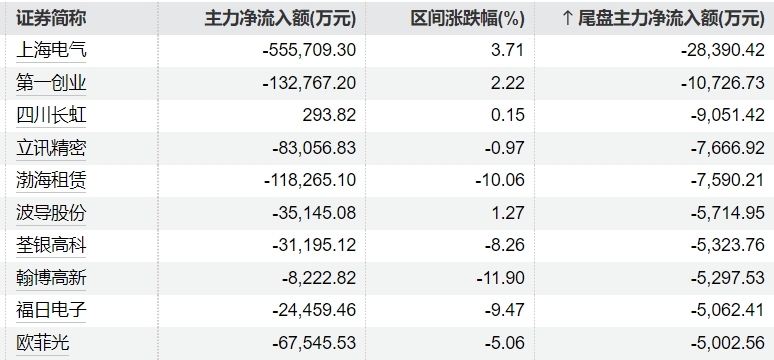Open the 波导股份 stock link
This screenshot has height=360, width=774.
(x=51, y=213)
